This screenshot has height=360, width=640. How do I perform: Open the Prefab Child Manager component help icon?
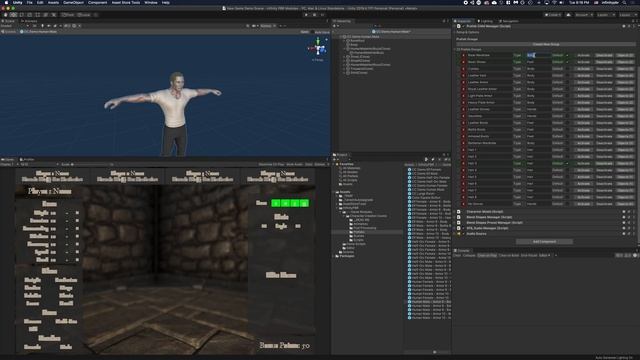(624, 26)
